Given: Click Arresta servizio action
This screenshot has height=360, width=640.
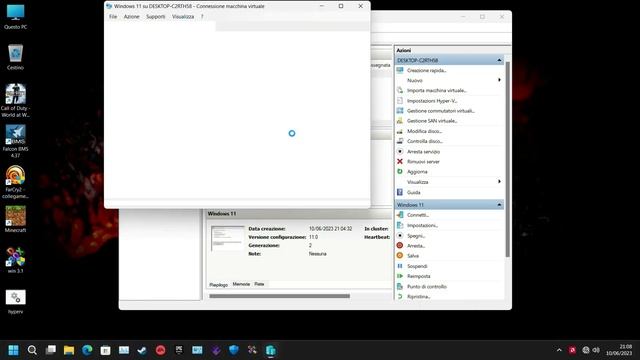Looking at the screenshot, I should [x=423, y=151].
